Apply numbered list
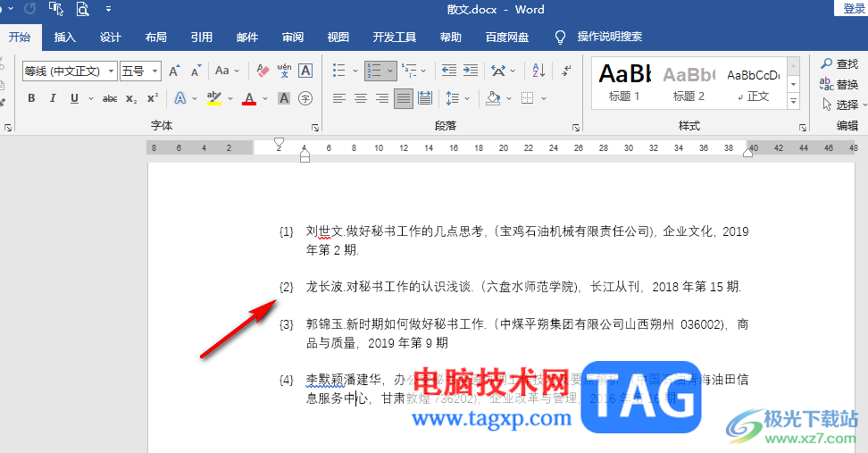 (x=375, y=71)
